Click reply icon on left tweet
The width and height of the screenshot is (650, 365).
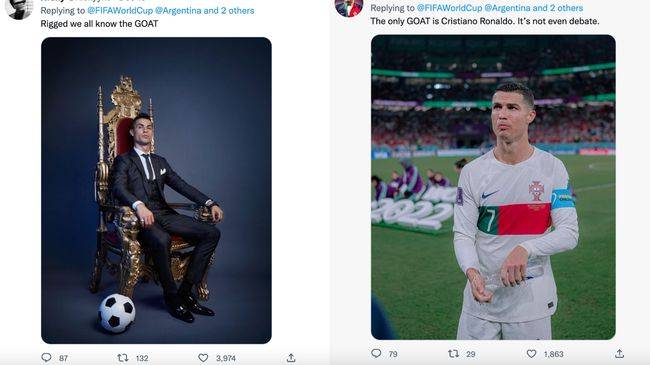pos(46,358)
